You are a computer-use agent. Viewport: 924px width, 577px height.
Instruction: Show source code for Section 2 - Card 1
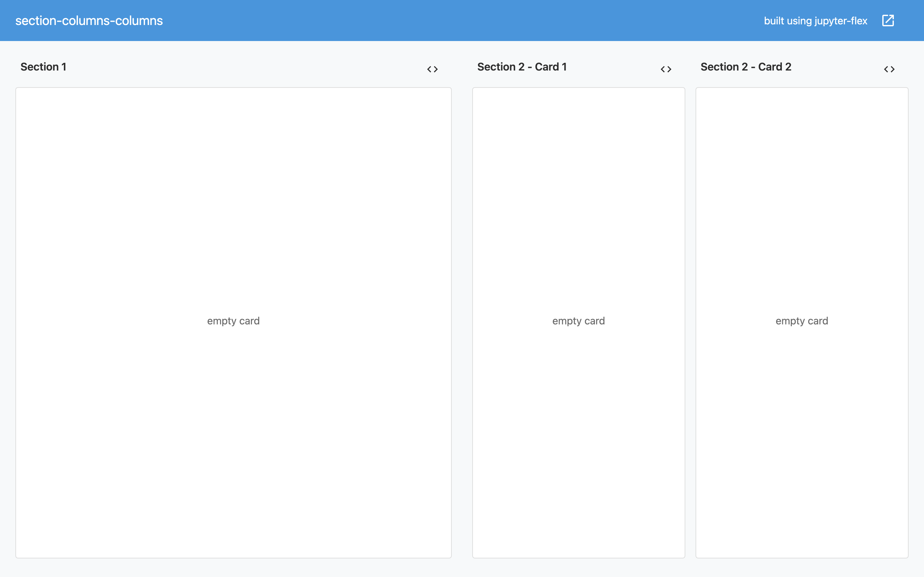point(666,69)
